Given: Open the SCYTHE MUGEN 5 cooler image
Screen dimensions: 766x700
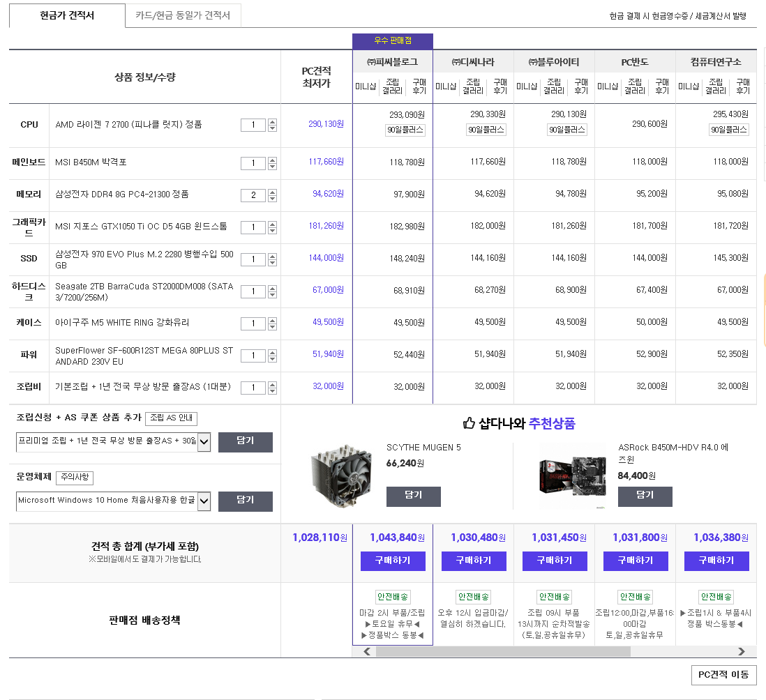Looking at the screenshot, I should 340,475.
